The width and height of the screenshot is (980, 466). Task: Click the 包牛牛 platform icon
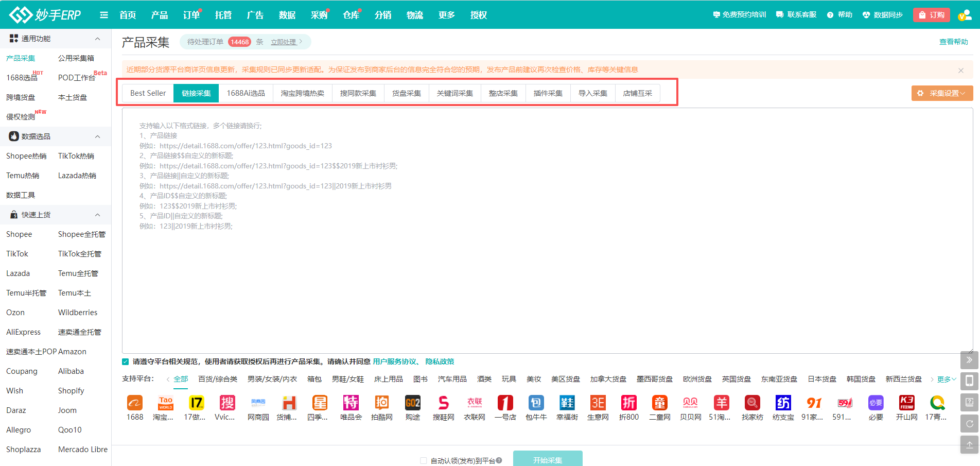click(536, 402)
